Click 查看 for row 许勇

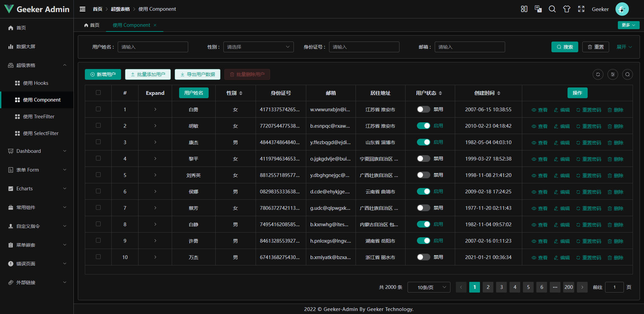point(539,241)
